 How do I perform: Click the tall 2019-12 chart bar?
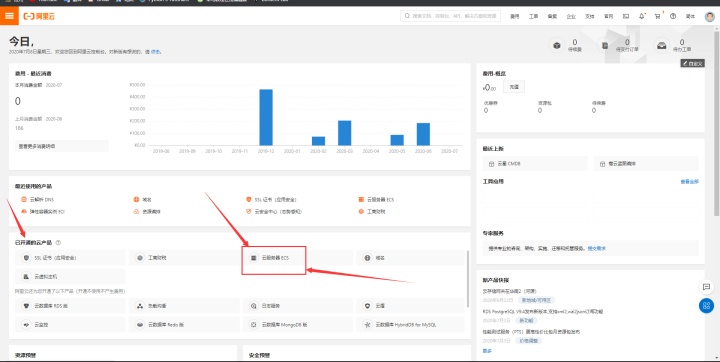pos(266,117)
